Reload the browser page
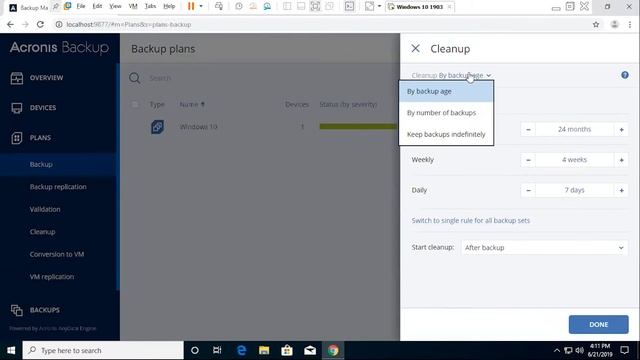 point(40,24)
